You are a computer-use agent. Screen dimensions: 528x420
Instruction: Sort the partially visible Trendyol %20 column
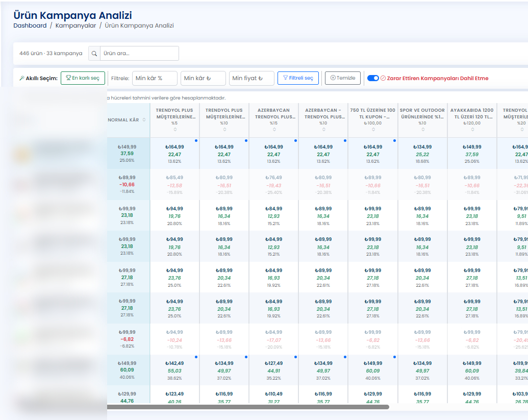(521, 129)
